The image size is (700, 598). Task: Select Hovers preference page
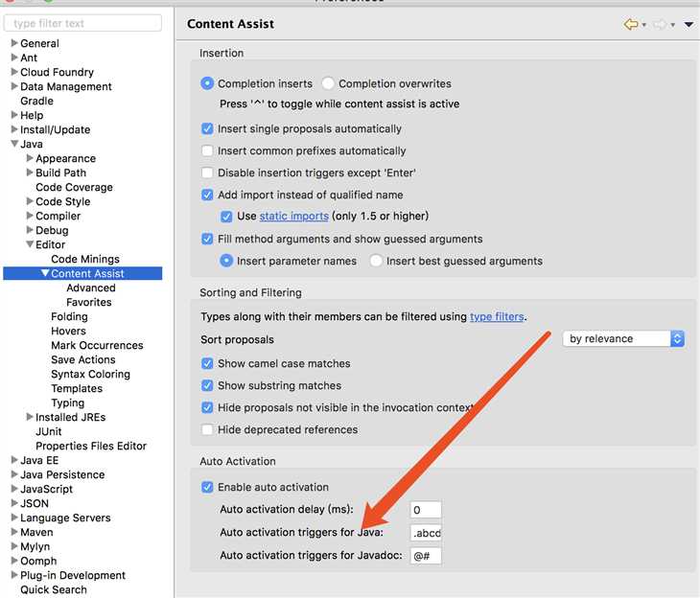[68, 332]
